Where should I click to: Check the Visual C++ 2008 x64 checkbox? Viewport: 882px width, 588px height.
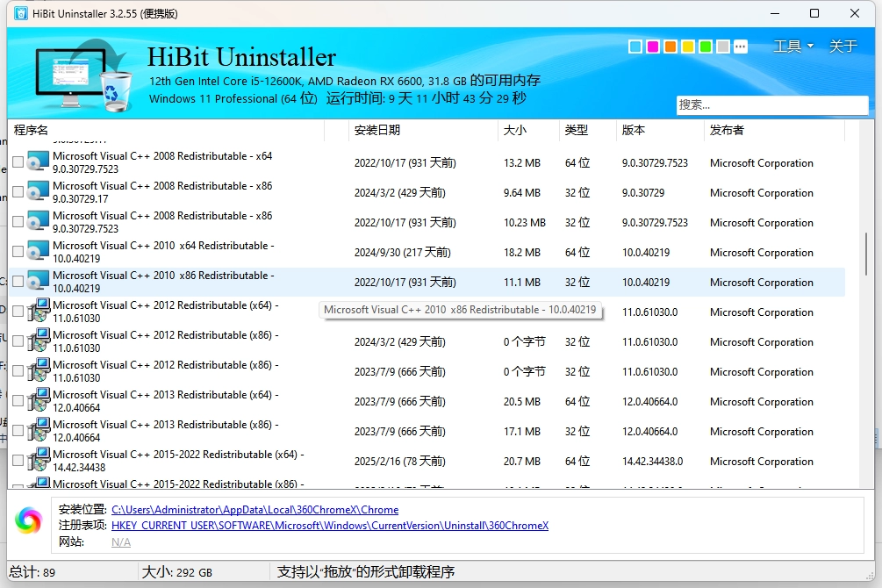pos(17,161)
